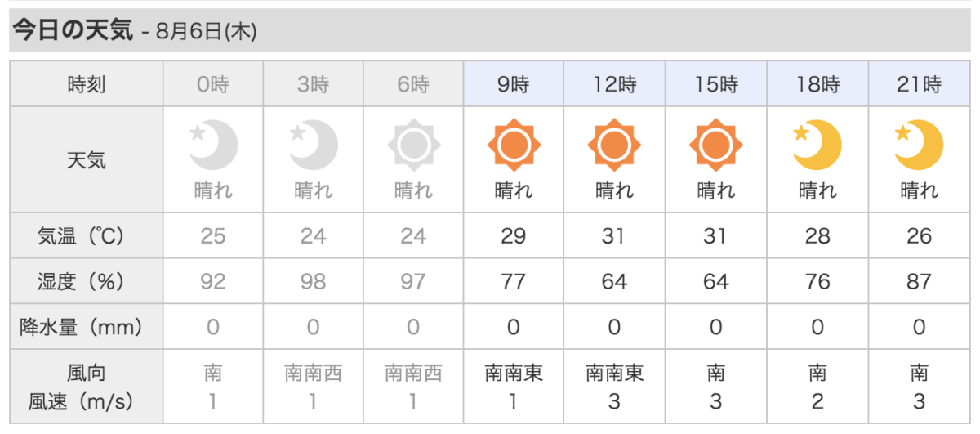Click the 風向 風速 row label
Viewport: 980px width, 434px height.
tap(86, 387)
